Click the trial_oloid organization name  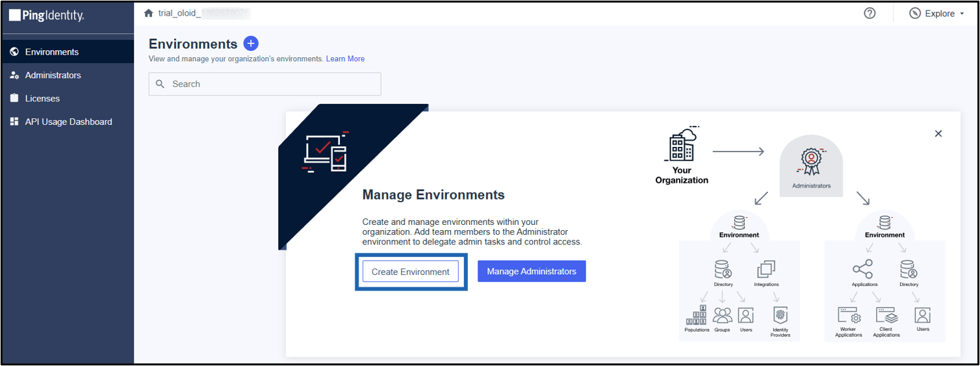tap(204, 13)
